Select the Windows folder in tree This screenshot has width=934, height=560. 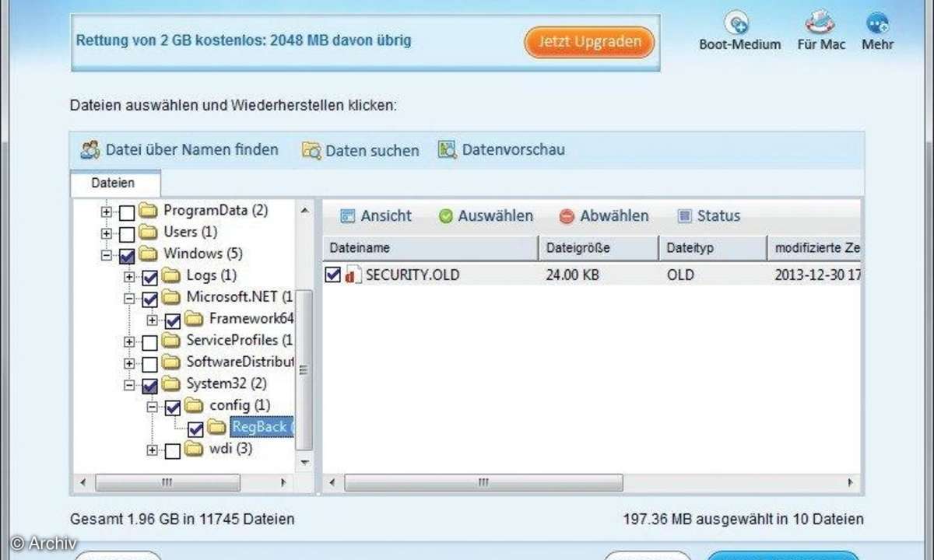pyautogui.click(x=202, y=254)
